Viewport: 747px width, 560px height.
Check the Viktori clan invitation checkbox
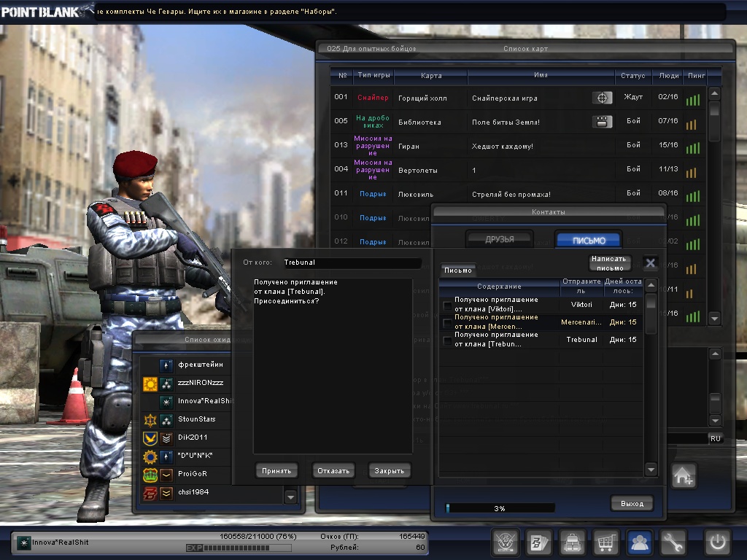coord(447,306)
